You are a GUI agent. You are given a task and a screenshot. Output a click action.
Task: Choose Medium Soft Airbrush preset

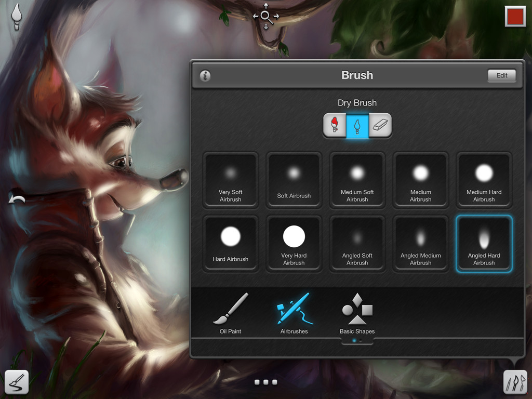357,180
